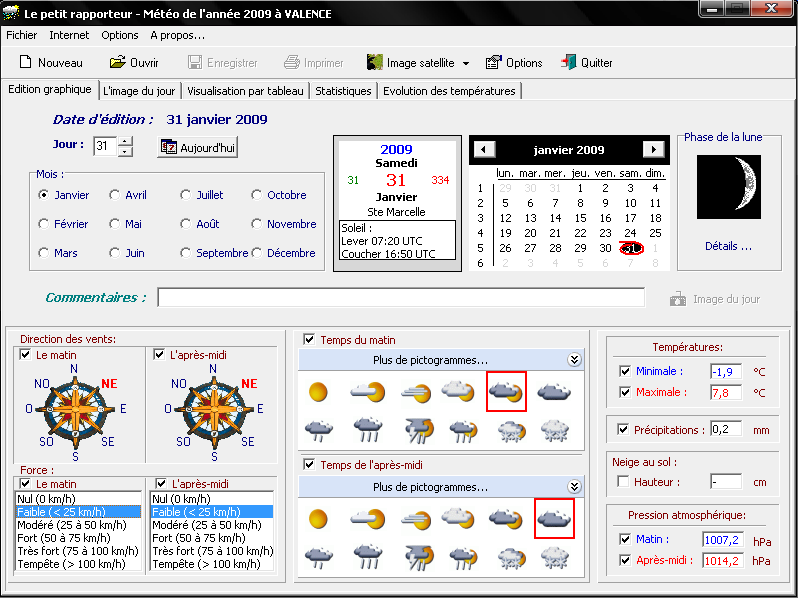Select the sun pictogram in Temps du matin
The width and height of the screenshot is (798, 598).
click(318, 391)
